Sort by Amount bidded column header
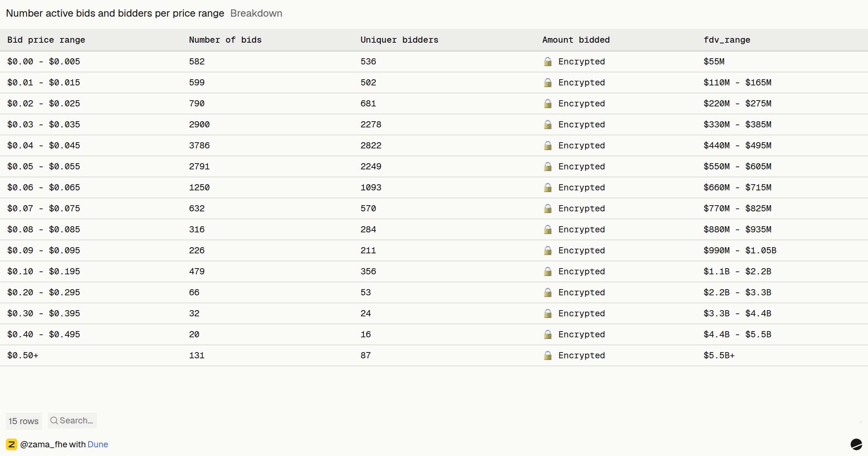The height and width of the screenshot is (456, 868). pos(576,40)
